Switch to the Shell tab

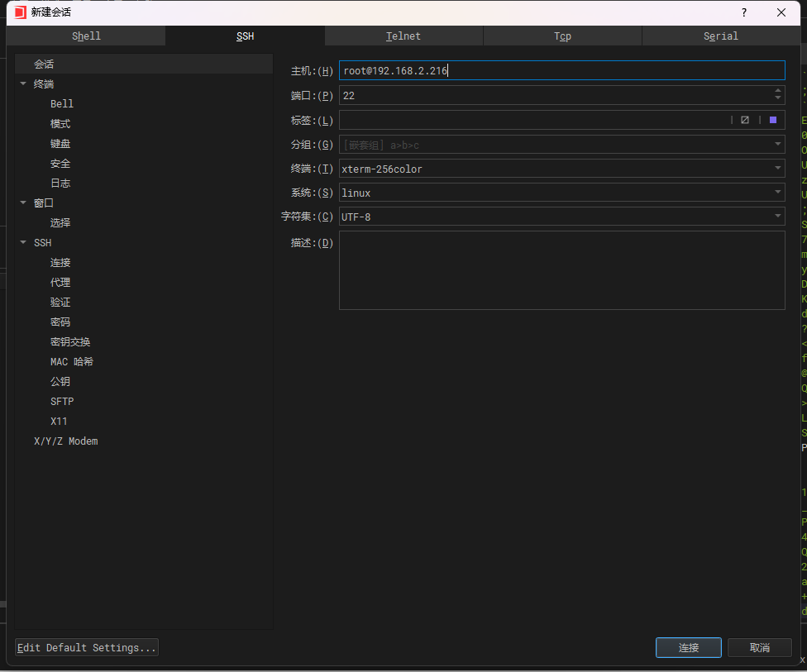pyautogui.click(x=86, y=36)
